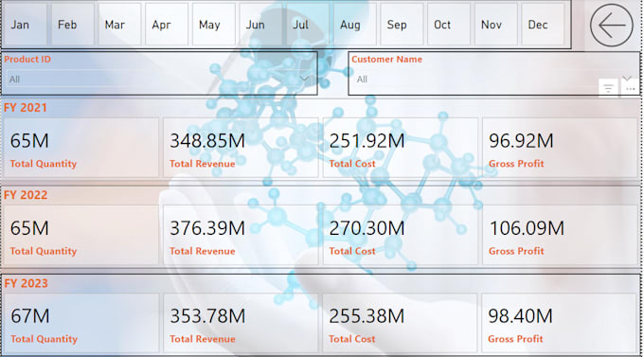Select the 106.09M Gross Profit card
644x357 pixels.
561,236
